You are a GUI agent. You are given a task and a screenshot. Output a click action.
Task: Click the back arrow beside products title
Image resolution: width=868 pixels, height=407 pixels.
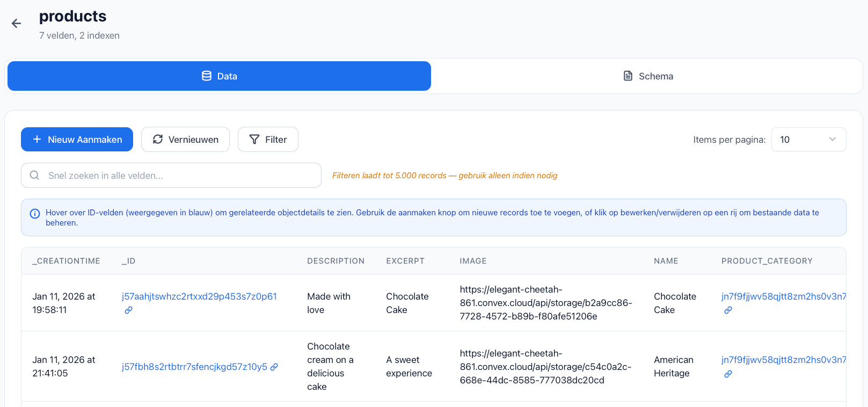[x=16, y=23]
